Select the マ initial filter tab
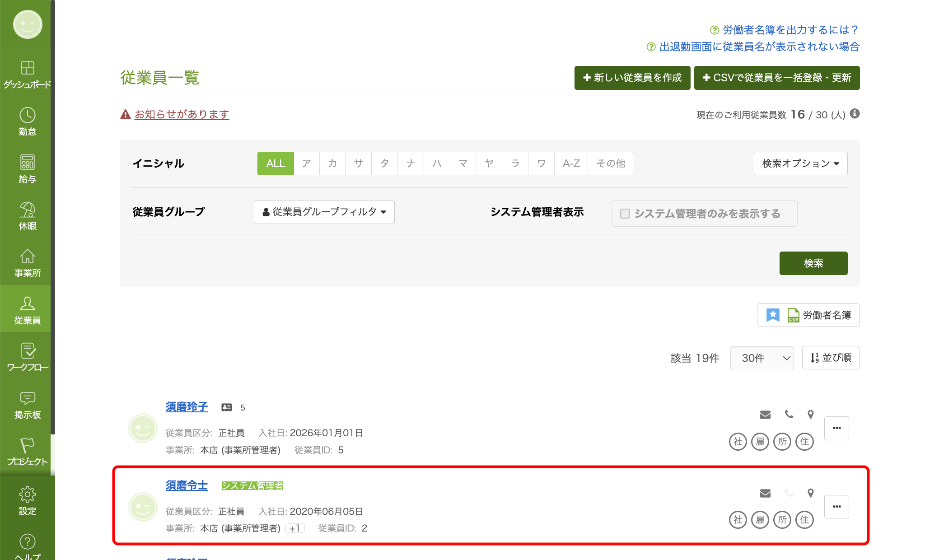 point(463,163)
